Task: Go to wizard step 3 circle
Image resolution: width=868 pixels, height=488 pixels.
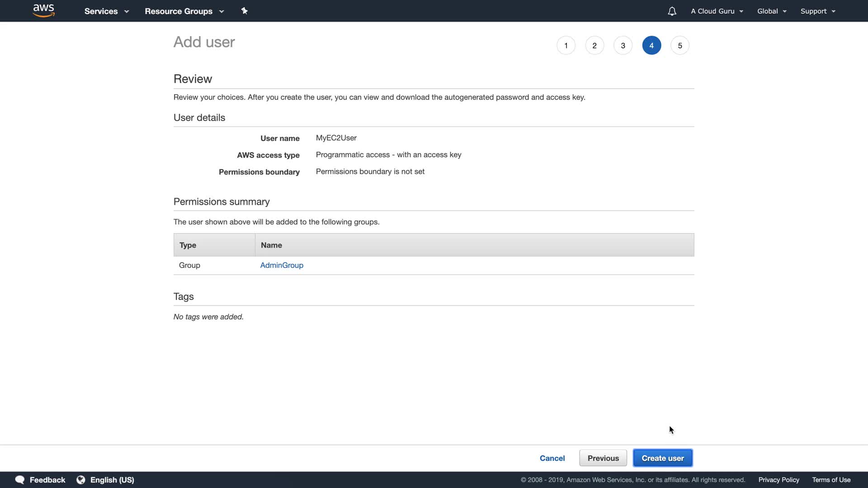Action: [623, 45]
